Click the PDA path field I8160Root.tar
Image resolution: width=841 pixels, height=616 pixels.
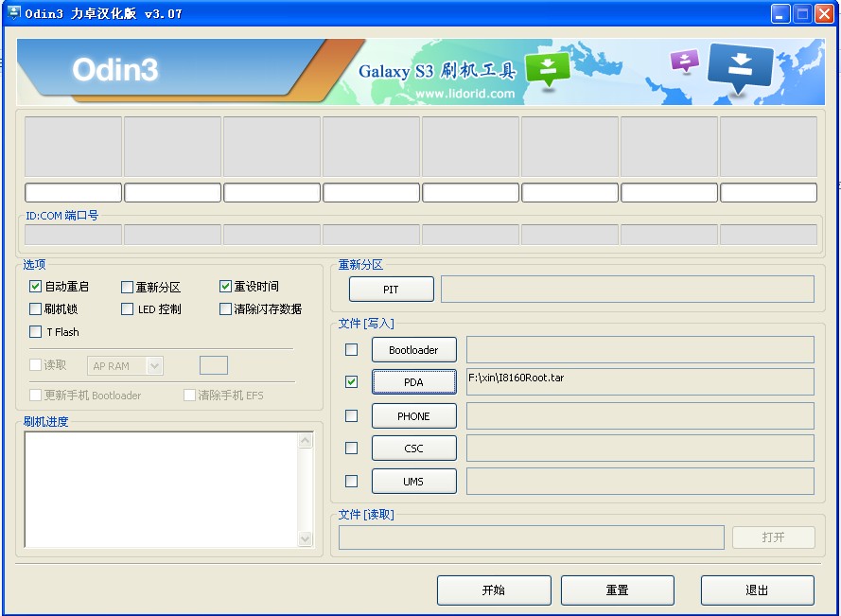[640, 381]
